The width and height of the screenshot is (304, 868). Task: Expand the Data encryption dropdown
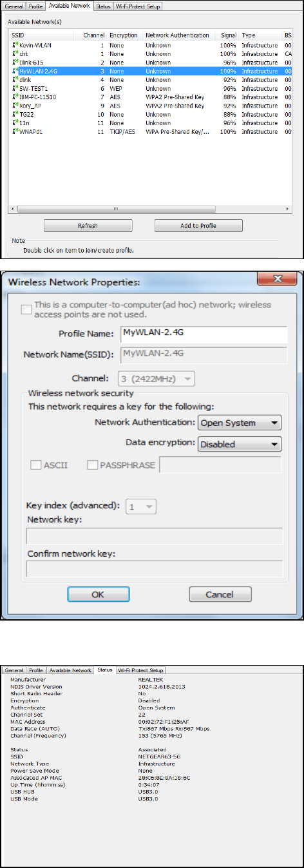pos(240,443)
